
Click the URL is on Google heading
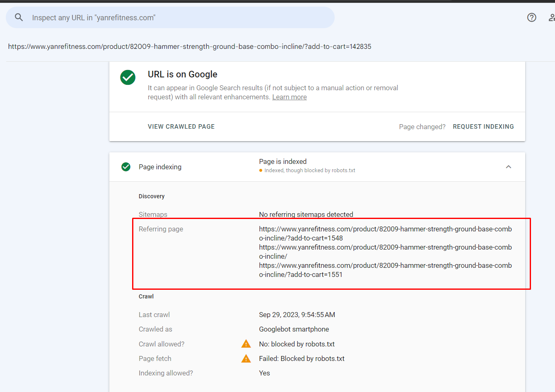tap(183, 74)
